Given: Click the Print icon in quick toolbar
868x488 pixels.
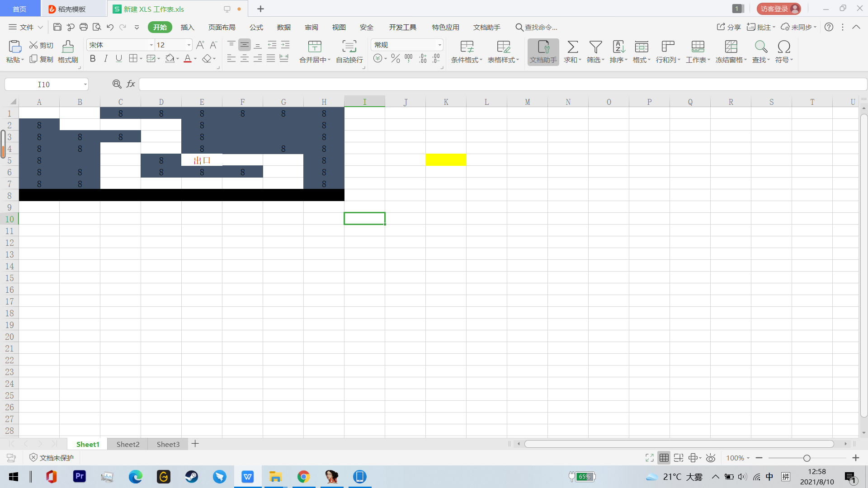Looking at the screenshot, I should 84,27.
